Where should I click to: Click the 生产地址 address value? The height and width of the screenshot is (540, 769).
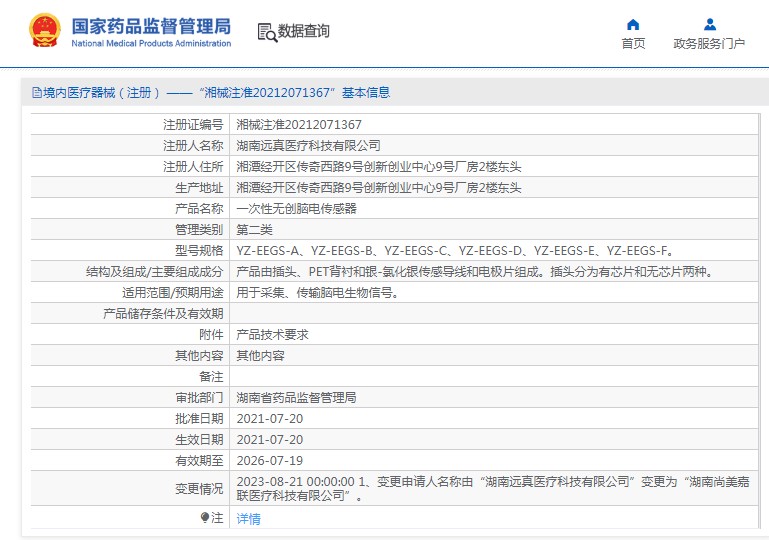(379, 188)
